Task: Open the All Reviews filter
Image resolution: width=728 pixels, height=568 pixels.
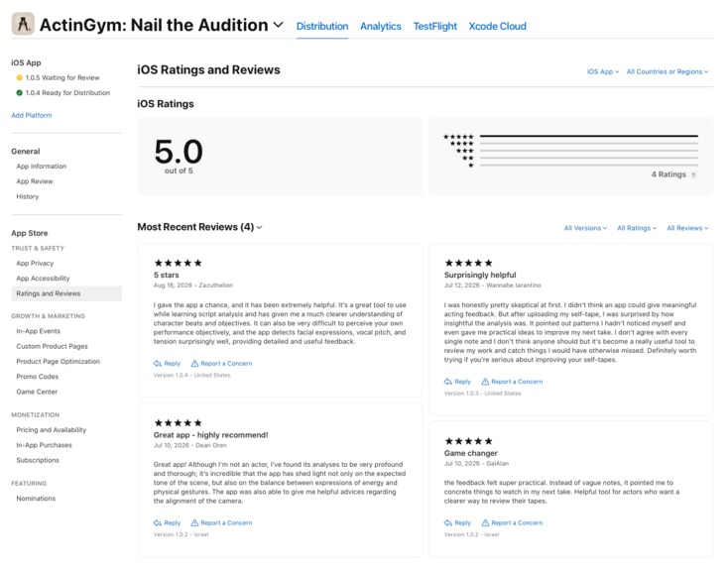Action: 687,228
